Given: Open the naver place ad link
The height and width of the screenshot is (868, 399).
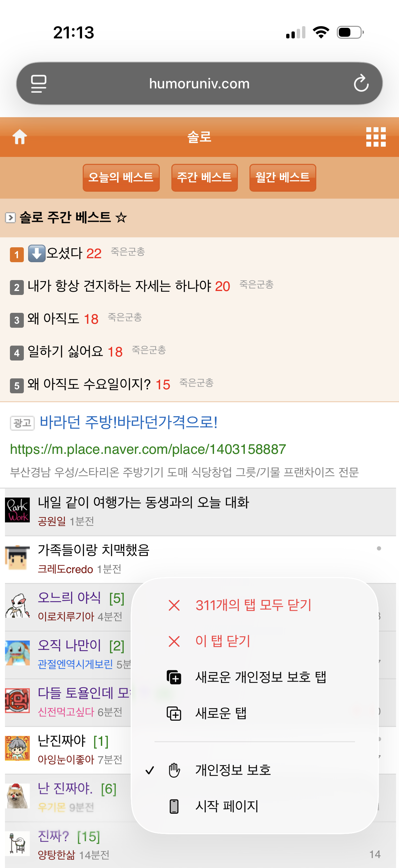Looking at the screenshot, I should click(148, 449).
